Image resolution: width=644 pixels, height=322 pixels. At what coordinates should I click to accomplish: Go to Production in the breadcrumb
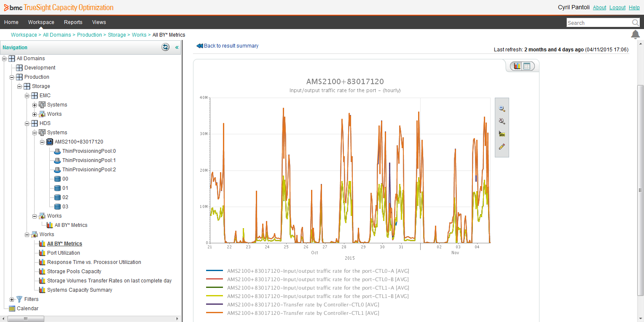click(x=89, y=35)
